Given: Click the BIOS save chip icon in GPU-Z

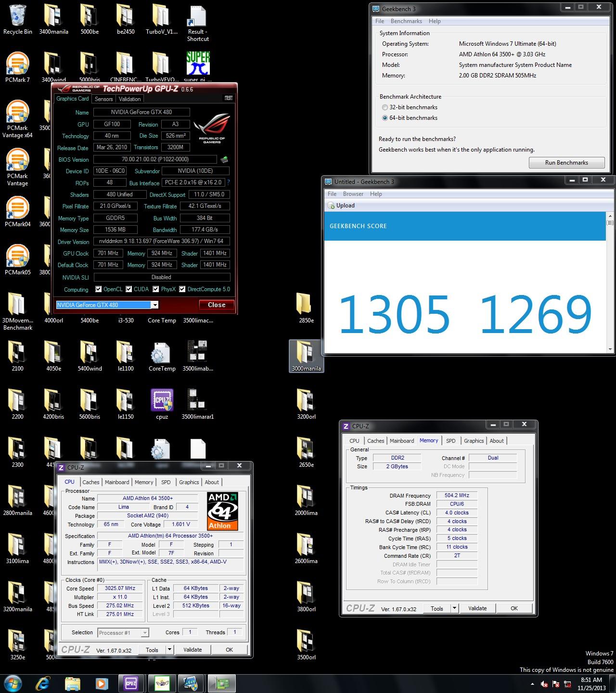Looking at the screenshot, I should [x=224, y=159].
